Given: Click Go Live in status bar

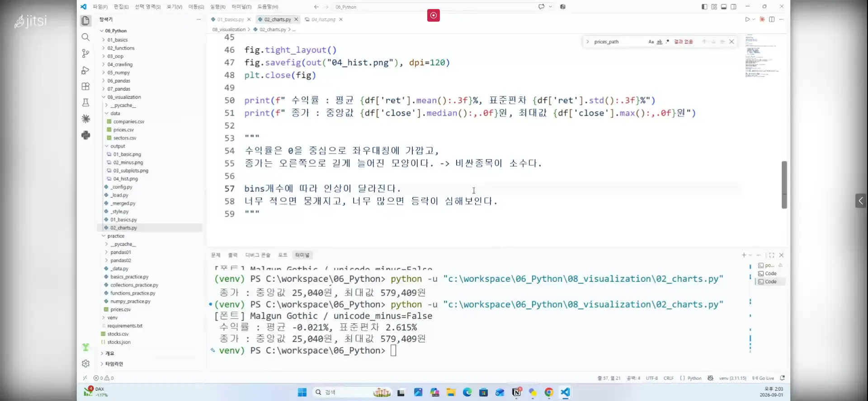Looking at the screenshot, I should [763, 378].
